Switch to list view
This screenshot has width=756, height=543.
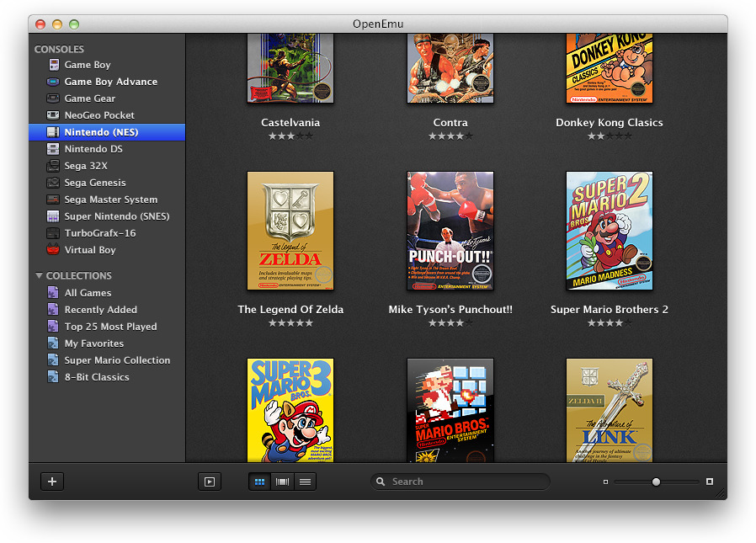pyautogui.click(x=306, y=482)
